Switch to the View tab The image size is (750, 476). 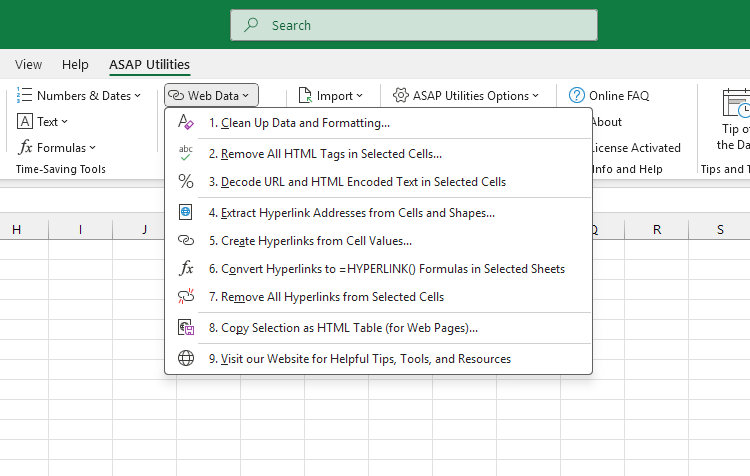(x=29, y=65)
